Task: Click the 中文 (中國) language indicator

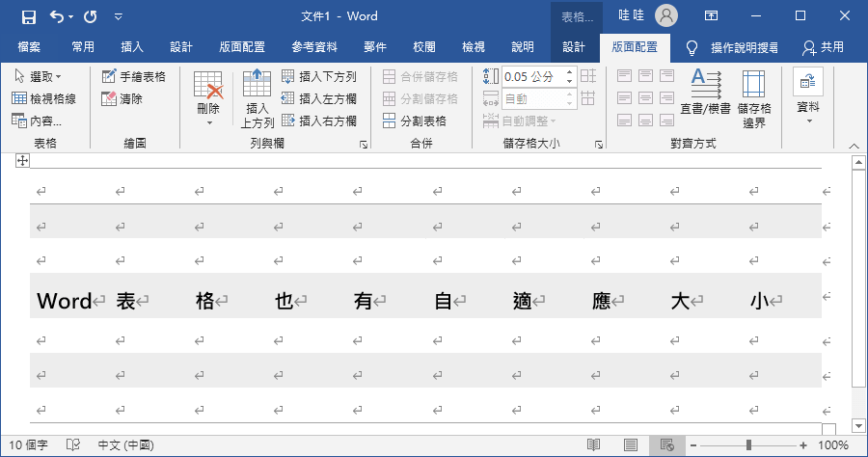Action: coord(125,445)
